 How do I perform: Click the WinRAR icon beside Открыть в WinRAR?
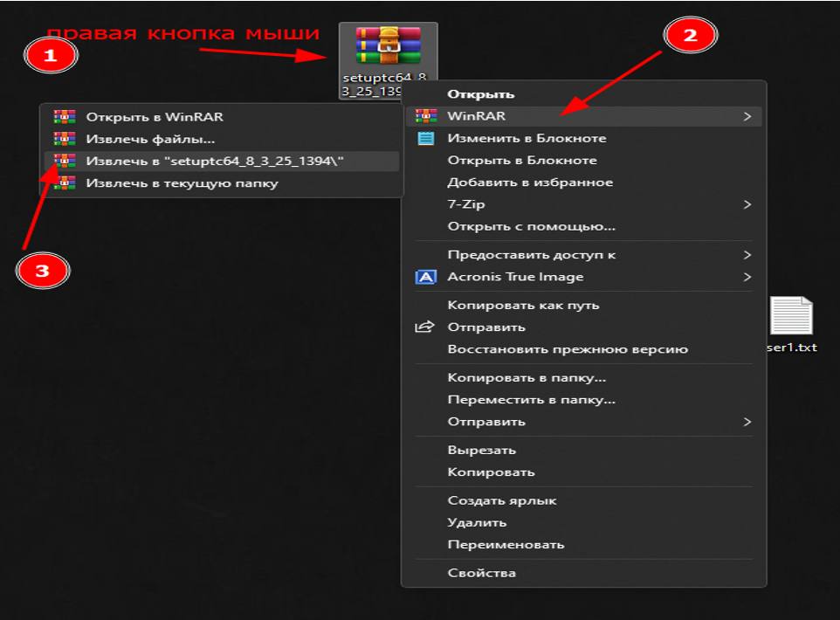(65, 117)
